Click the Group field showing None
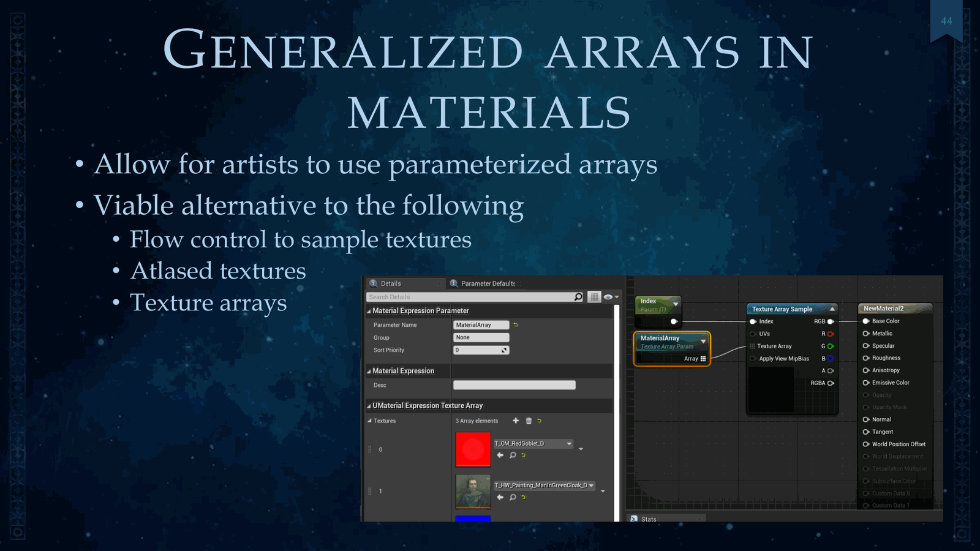This screenshot has width=980, height=551. pyautogui.click(x=481, y=337)
